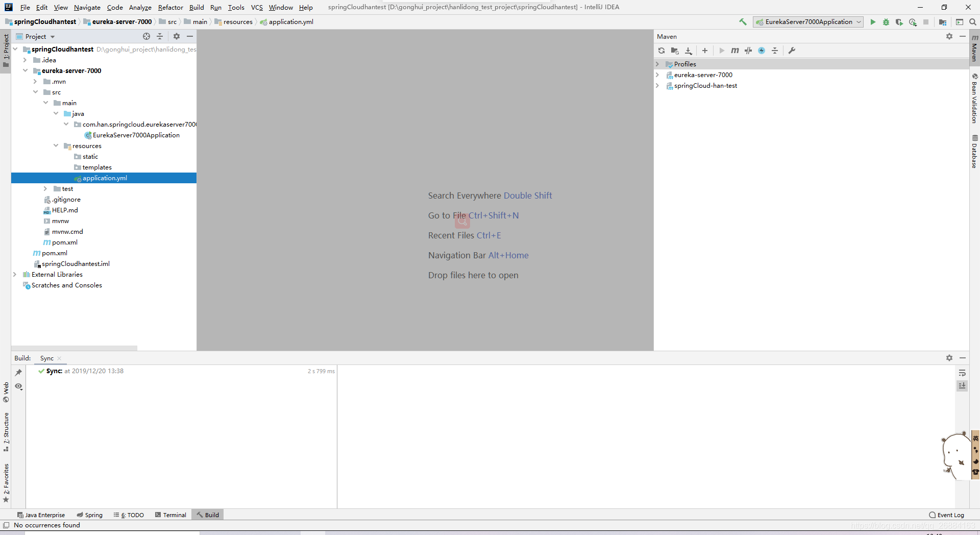Click the resources breadcrumb in navigation bar
Viewport: 980px width, 535px height.
[x=234, y=22]
